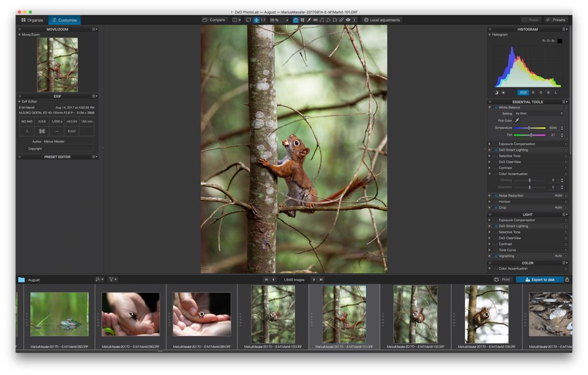Click the Copyright input field

(69, 149)
